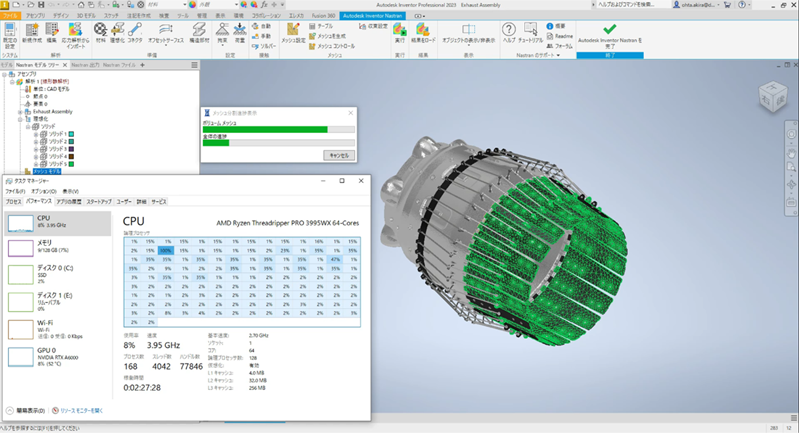
Task: Click 手動 manual contact button
Action: [x=261, y=36]
